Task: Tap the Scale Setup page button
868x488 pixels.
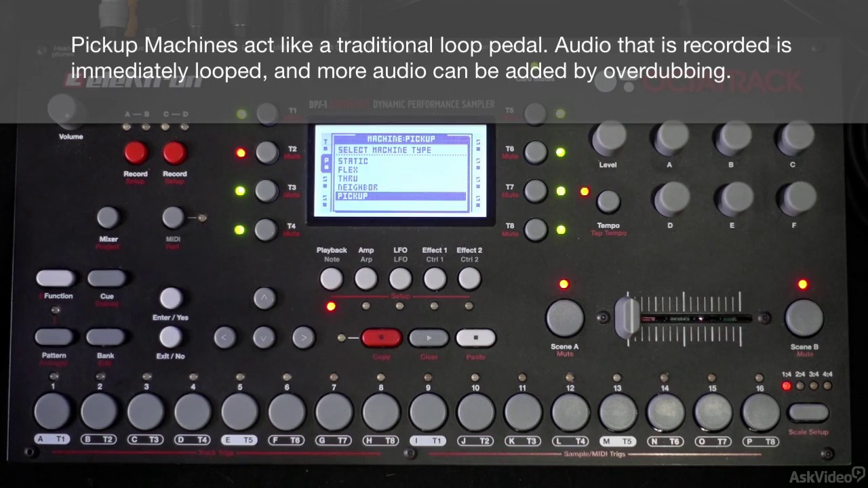Action: (808, 413)
